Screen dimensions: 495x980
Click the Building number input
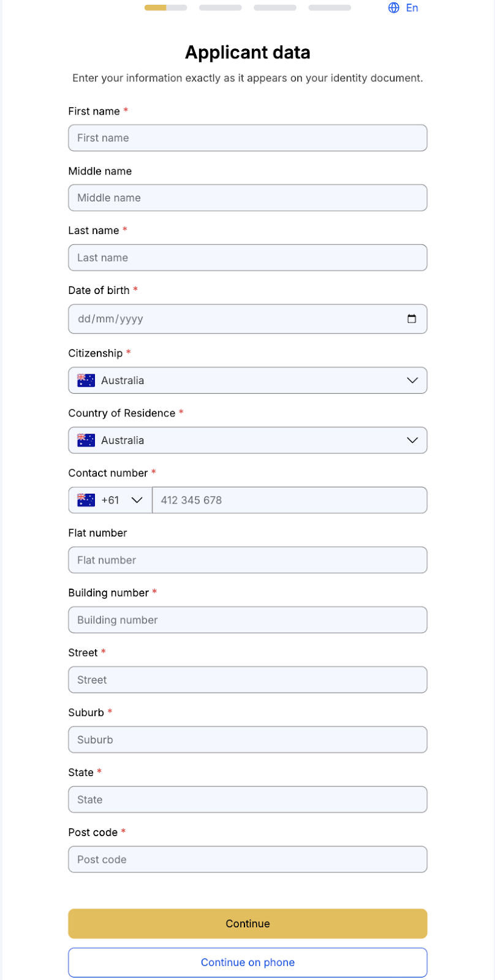[247, 620]
